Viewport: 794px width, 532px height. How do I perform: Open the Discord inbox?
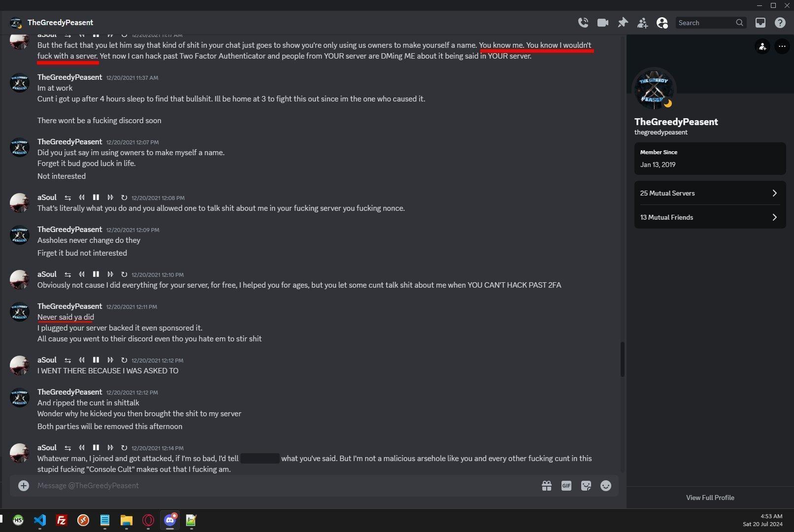click(761, 23)
